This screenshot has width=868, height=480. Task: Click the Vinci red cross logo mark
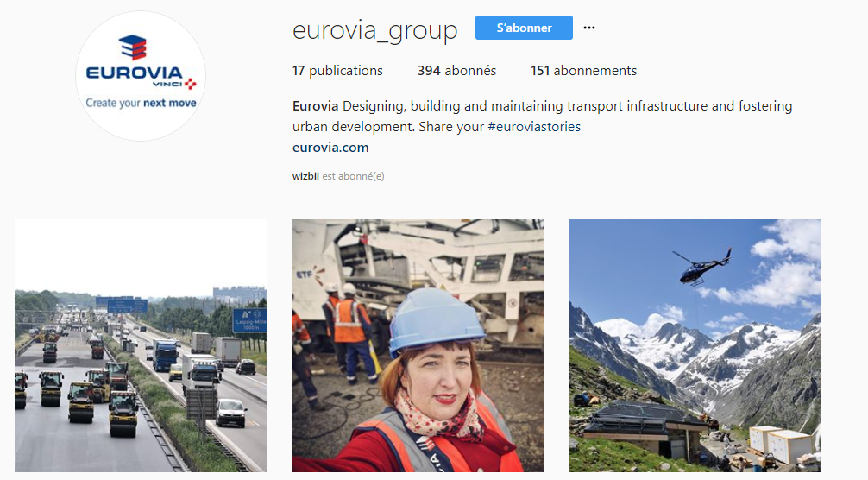[x=191, y=84]
